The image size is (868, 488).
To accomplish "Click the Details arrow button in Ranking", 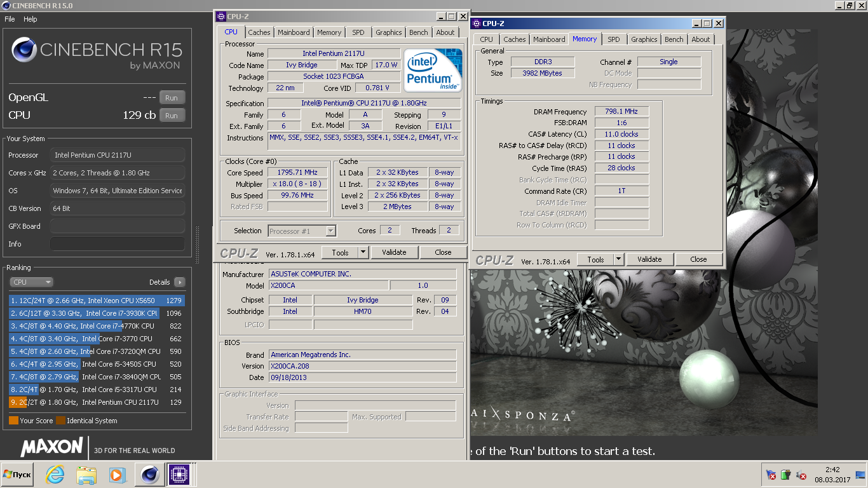I will (x=179, y=282).
